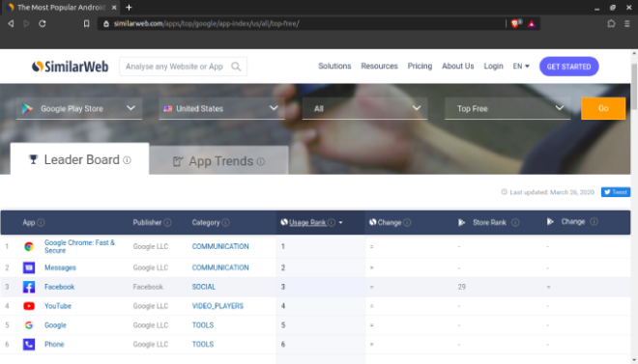Viewport: 638px width, 364px height.
Task: Click Store Rank info icon
Action: click(515, 222)
